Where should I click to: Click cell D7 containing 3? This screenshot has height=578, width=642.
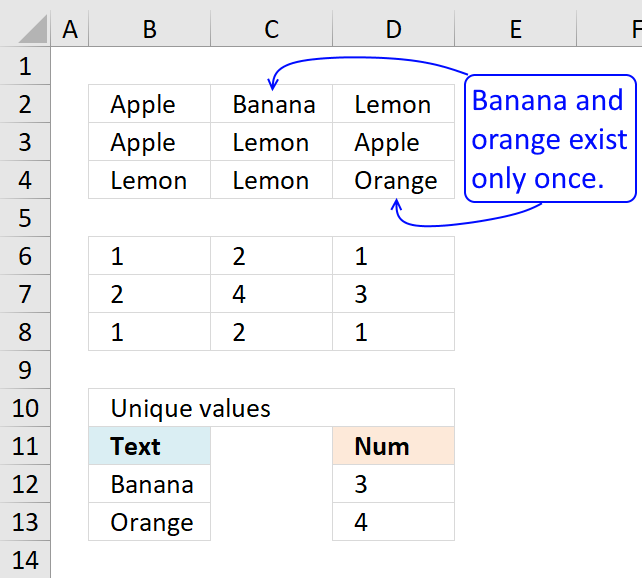point(393,294)
